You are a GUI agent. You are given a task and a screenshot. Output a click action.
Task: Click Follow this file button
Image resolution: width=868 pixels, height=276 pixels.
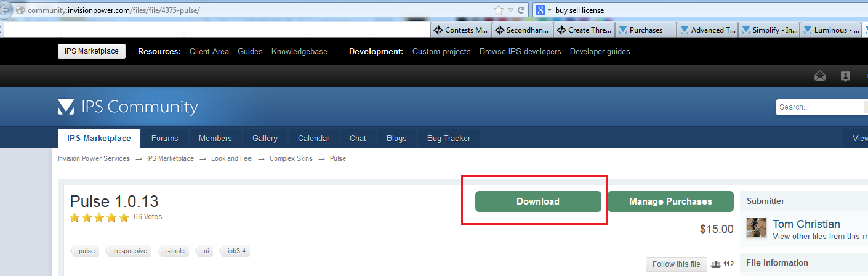click(676, 264)
